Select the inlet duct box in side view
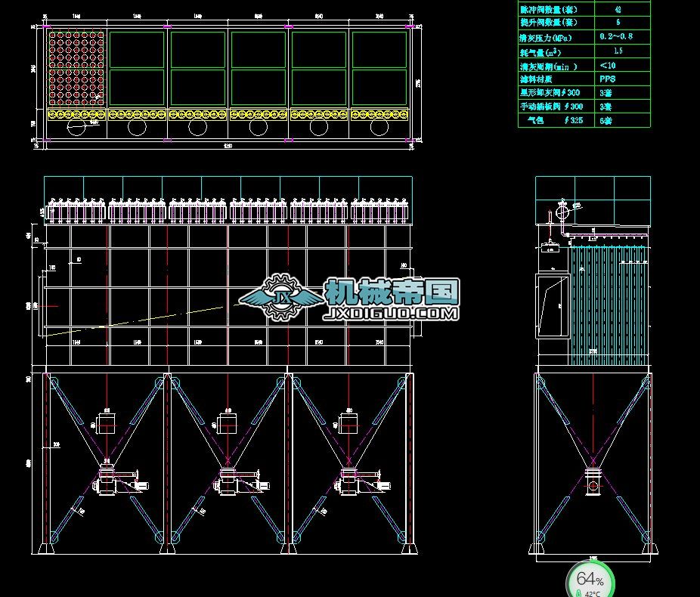 553,306
